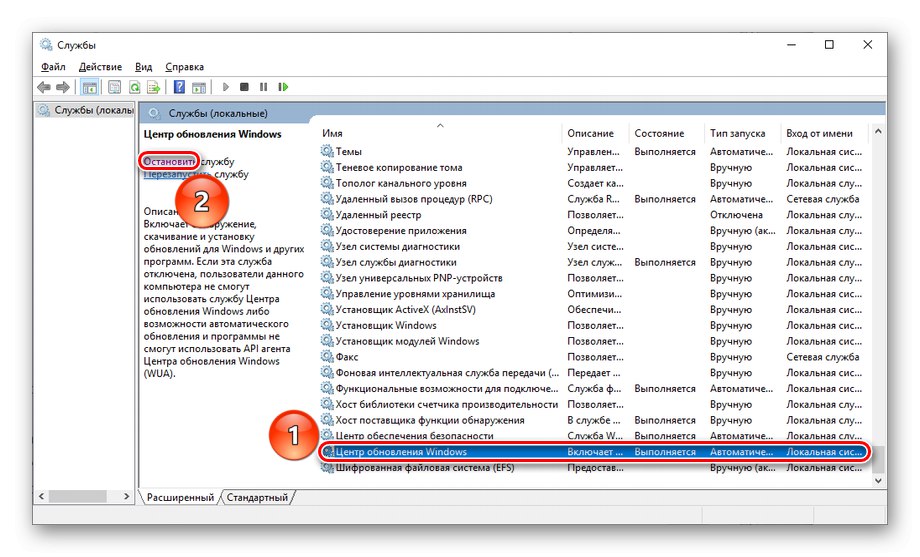Click the Export list toolbar icon
Image resolution: width=920 pixels, height=557 pixels.
pyautogui.click(x=154, y=87)
